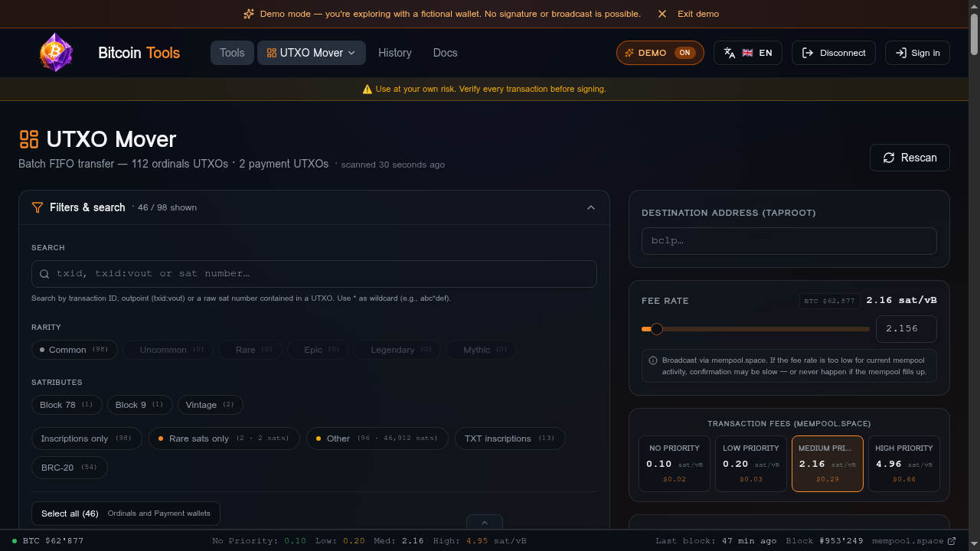Toggle the Vintage satribute filter

tap(211, 405)
